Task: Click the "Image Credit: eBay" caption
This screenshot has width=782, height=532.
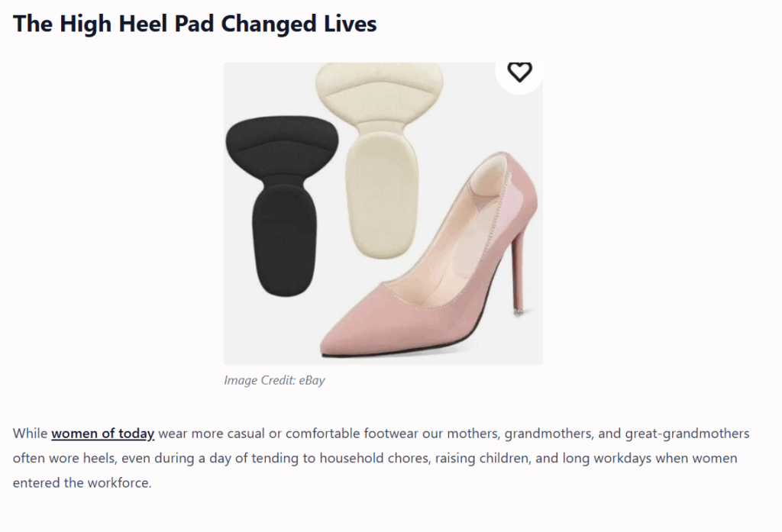Action: tap(274, 380)
